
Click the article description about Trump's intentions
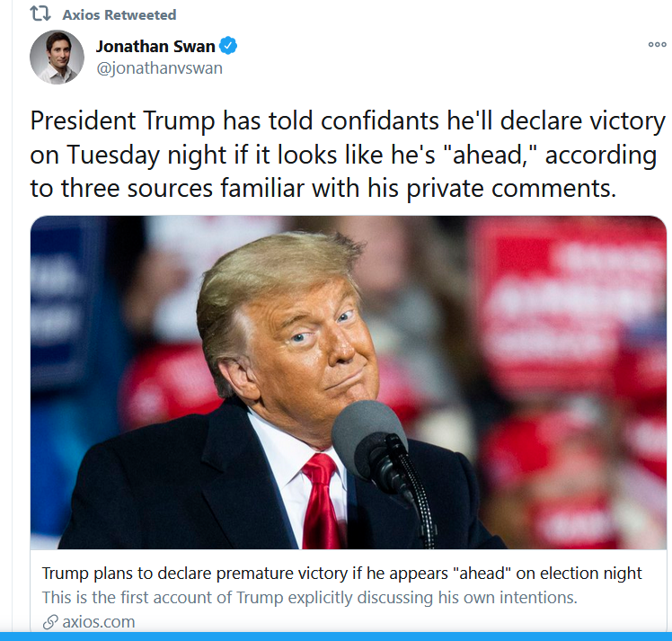tap(309, 597)
